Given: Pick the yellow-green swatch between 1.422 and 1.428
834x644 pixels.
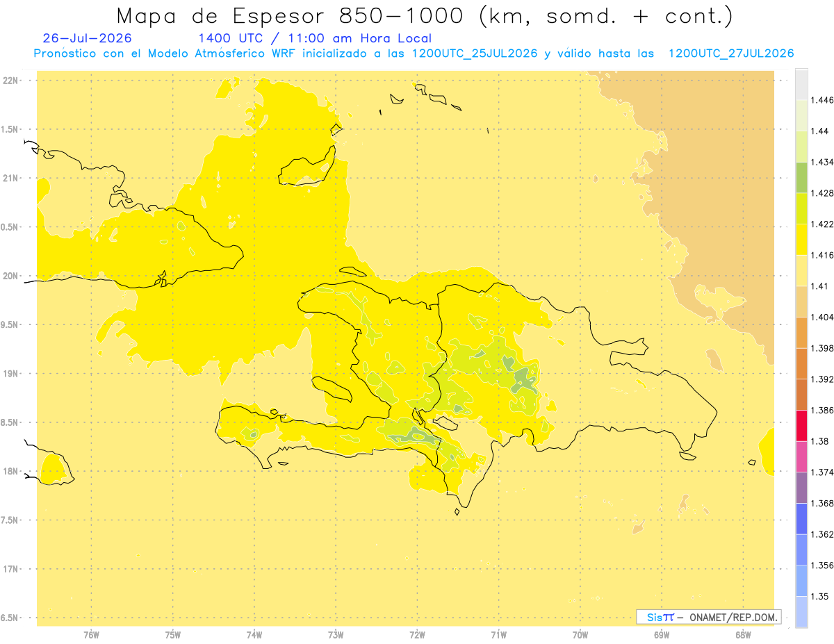Looking at the screenshot, I should click(x=801, y=208).
